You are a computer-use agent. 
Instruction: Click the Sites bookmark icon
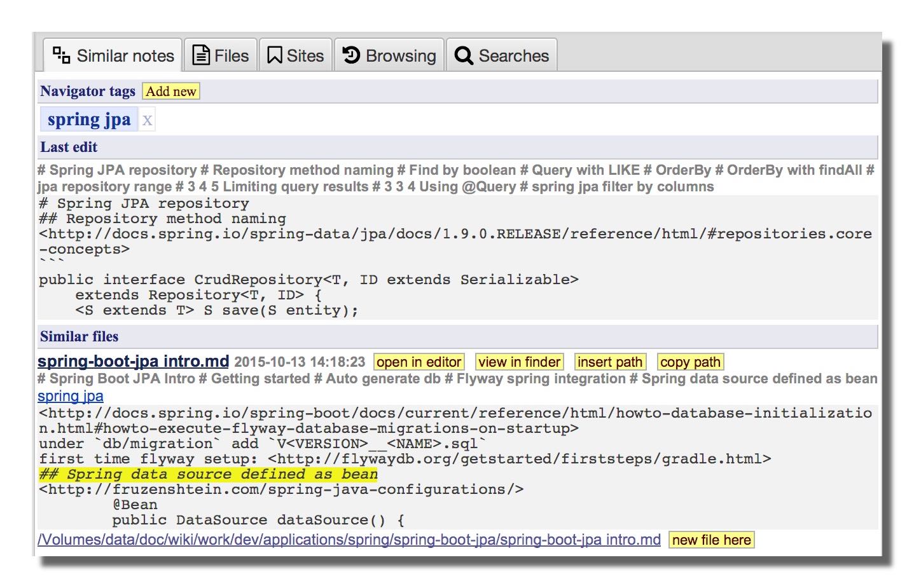[274, 55]
